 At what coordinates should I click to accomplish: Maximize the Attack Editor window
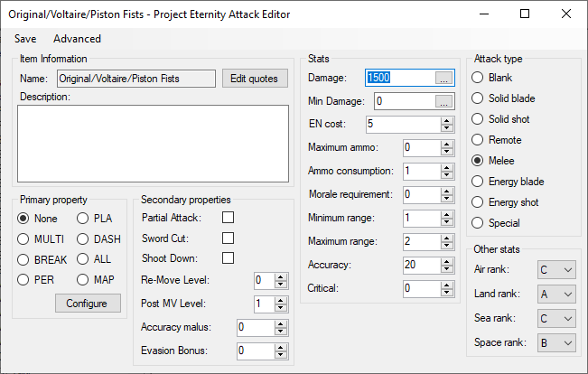525,14
